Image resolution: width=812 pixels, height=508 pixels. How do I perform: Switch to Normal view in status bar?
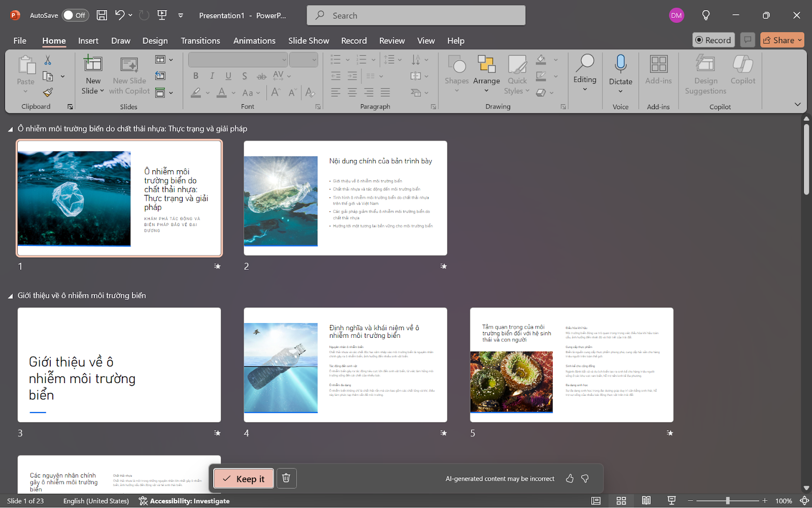coord(596,501)
